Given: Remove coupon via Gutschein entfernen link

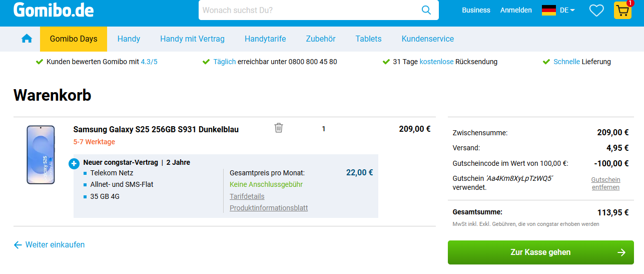Looking at the screenshot, I should (x=605, y=183).
